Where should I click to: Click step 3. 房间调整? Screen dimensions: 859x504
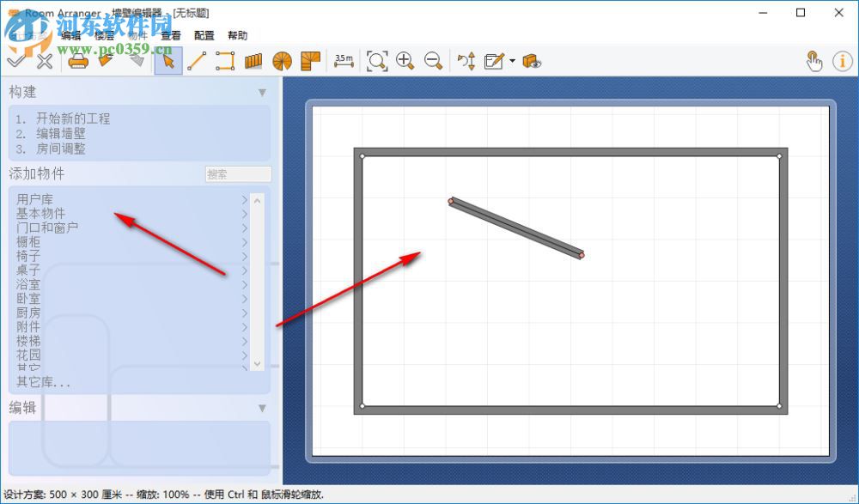51,149
